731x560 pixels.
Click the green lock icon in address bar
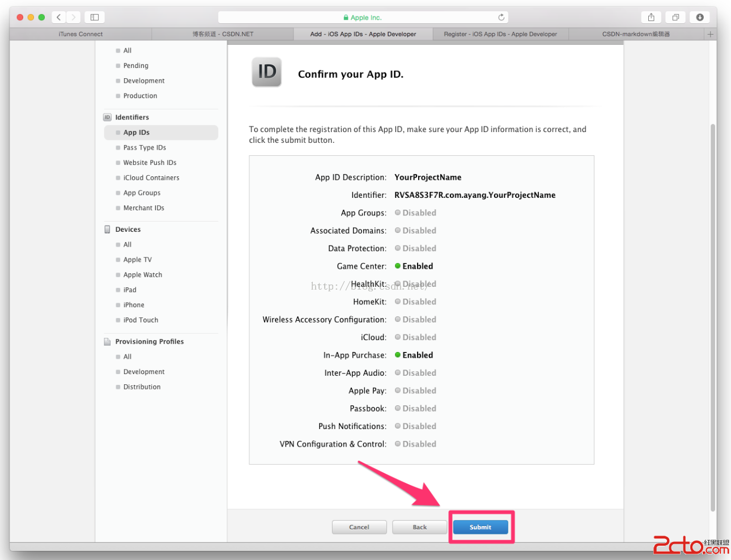coord(346,18)
